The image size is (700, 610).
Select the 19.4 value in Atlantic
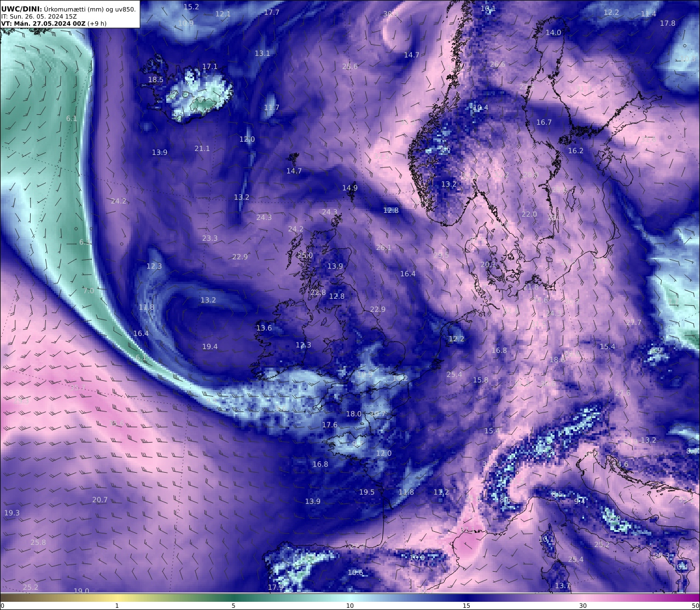tap(210, 346)
